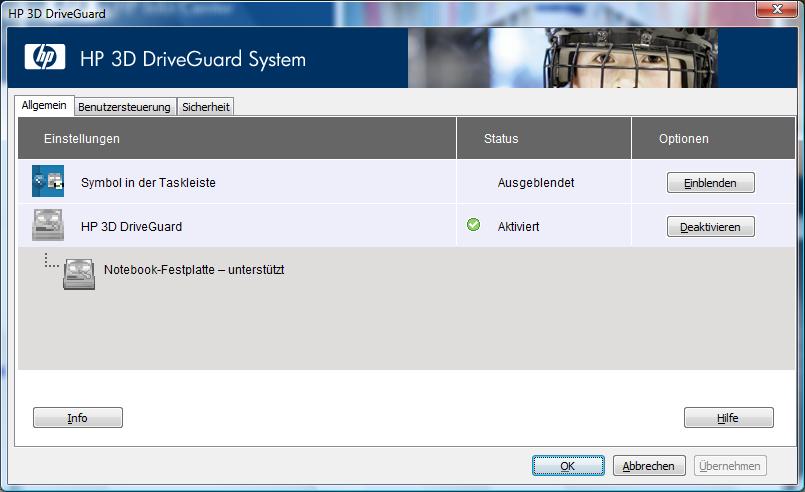Click the Optionen column header
Image resolution: width=805 pixels, height=492 pixels.
(714, 138)
